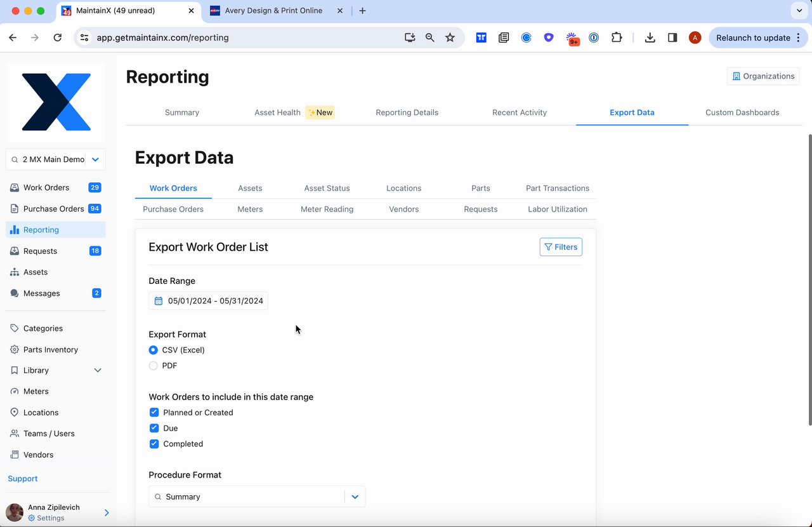This screenshot has height=527, width=812.
Task: Uncheck the Planned or Created checkbox
Action: point(154,413)
